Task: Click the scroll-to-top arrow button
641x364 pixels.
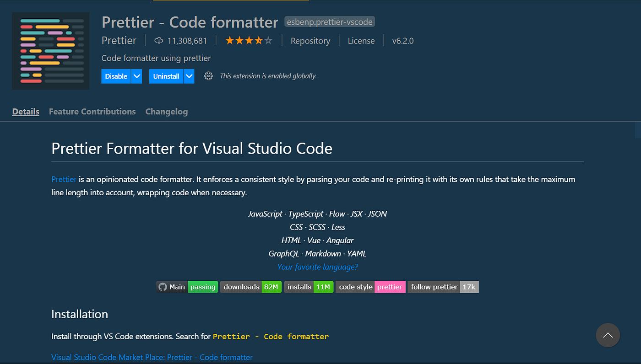Action: pyautogui.click(x=608, y=335)
